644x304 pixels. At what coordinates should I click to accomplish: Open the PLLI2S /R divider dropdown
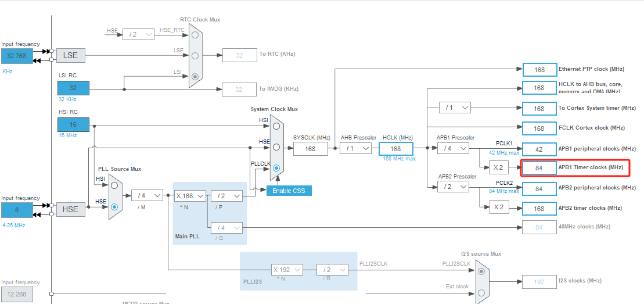point(332,270)
